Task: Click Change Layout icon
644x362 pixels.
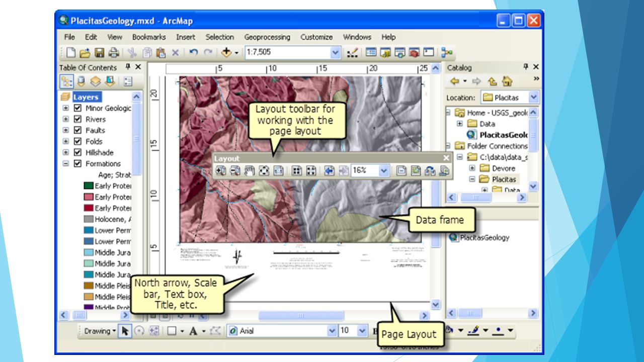Action: (444, 171)
